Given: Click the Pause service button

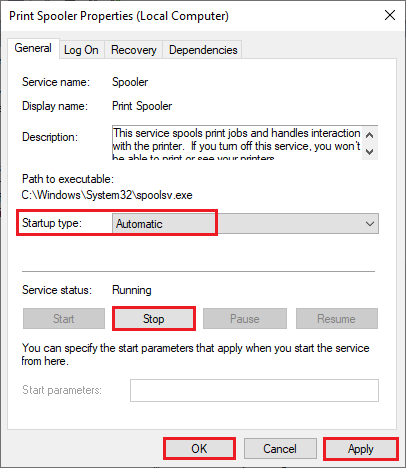Looking at the screenshot, I should (245, 319).
